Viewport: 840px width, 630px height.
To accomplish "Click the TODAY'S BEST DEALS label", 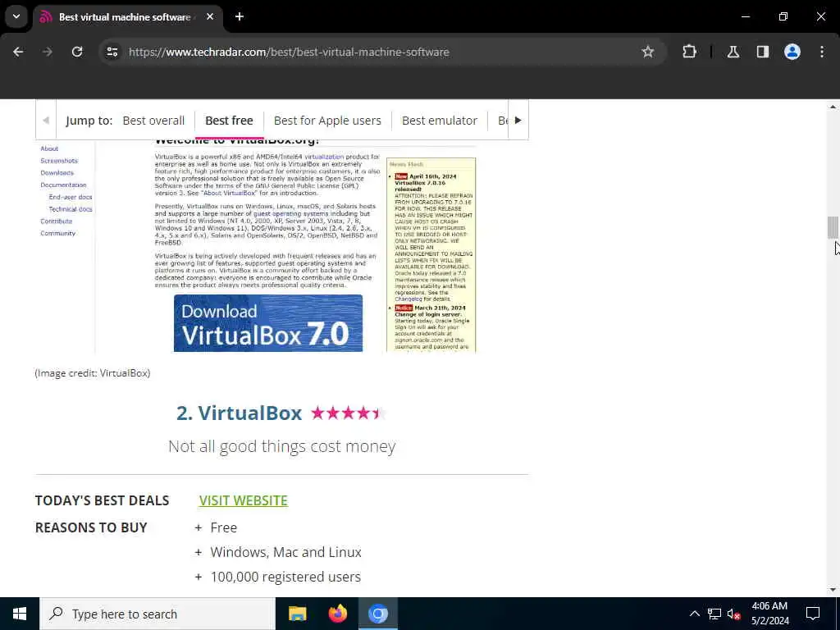I will 102,500.
